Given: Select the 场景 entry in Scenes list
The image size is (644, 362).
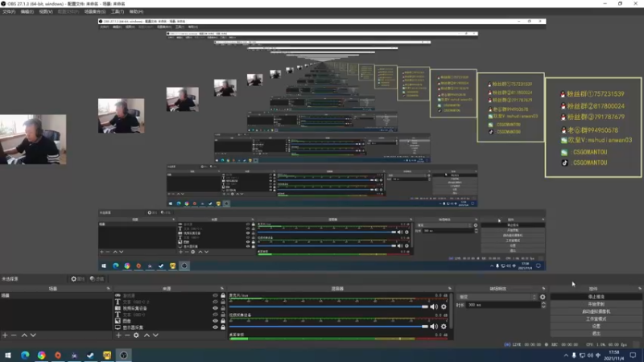Looking at the screenshot, I should coord(56,295).
